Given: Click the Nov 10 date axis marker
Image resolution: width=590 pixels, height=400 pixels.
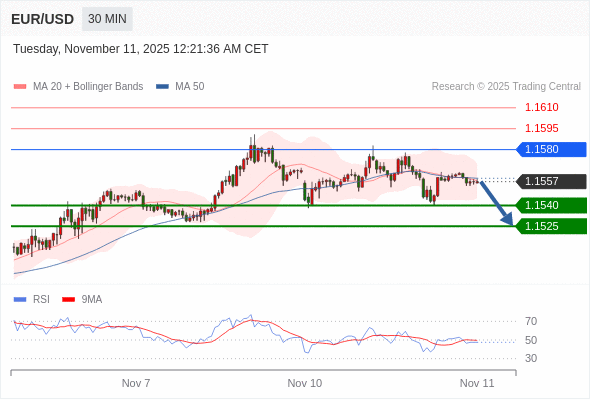Looking at the screenshot, I should click(305, 383).
